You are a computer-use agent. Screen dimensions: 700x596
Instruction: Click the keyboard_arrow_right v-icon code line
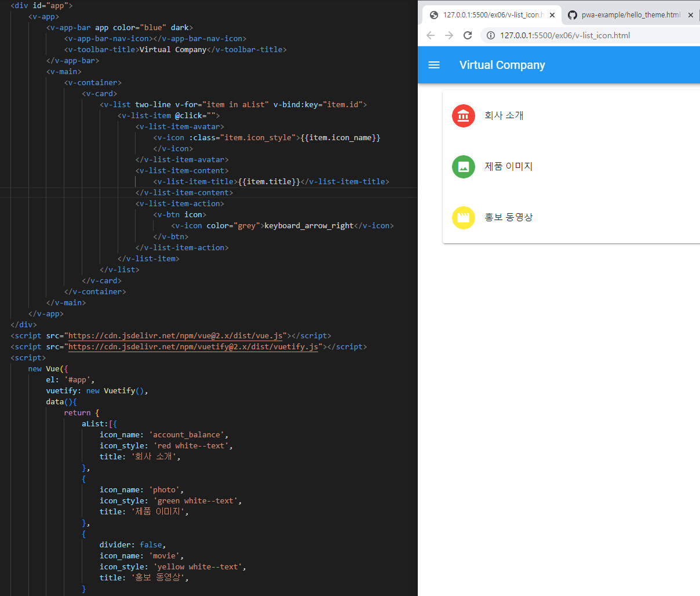(x=282, y=226)
